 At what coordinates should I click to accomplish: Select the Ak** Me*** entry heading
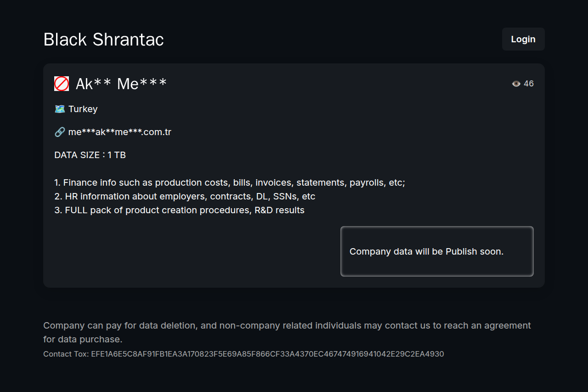[121, 84]
